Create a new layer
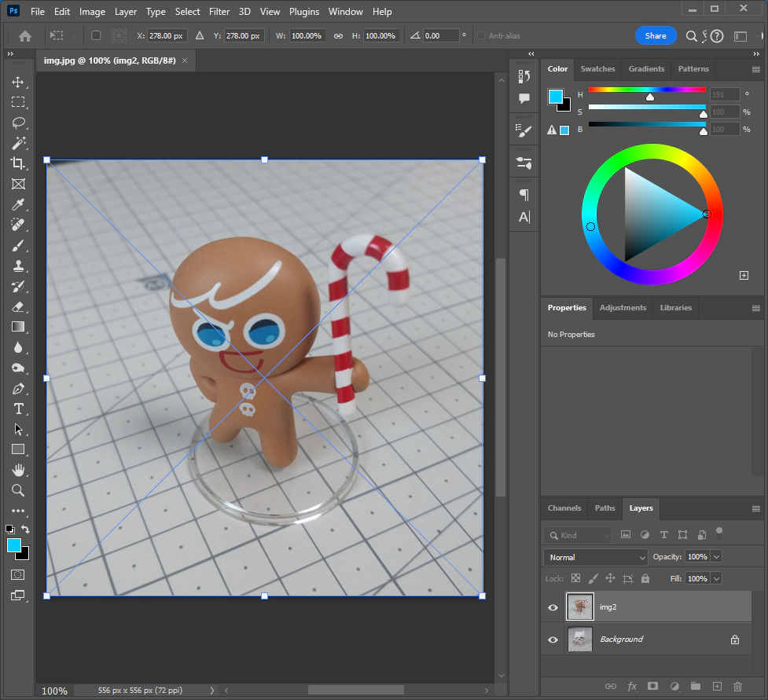 [717, 687]
